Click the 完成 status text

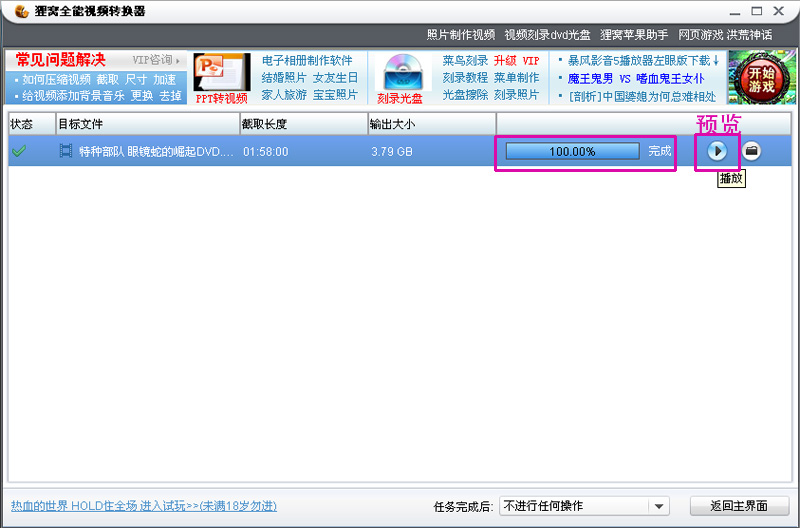tap(660, 151)
